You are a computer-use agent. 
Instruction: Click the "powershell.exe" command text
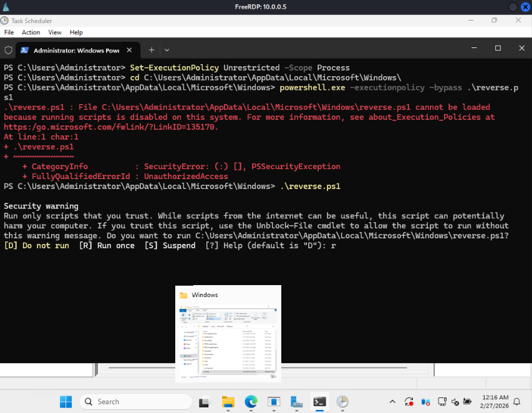pos(312,87)
